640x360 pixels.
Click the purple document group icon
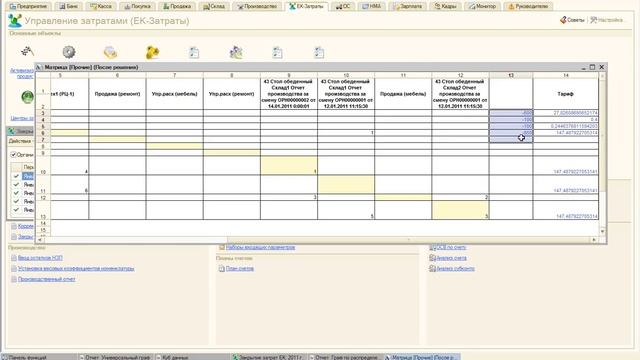[x=236, y=52]
